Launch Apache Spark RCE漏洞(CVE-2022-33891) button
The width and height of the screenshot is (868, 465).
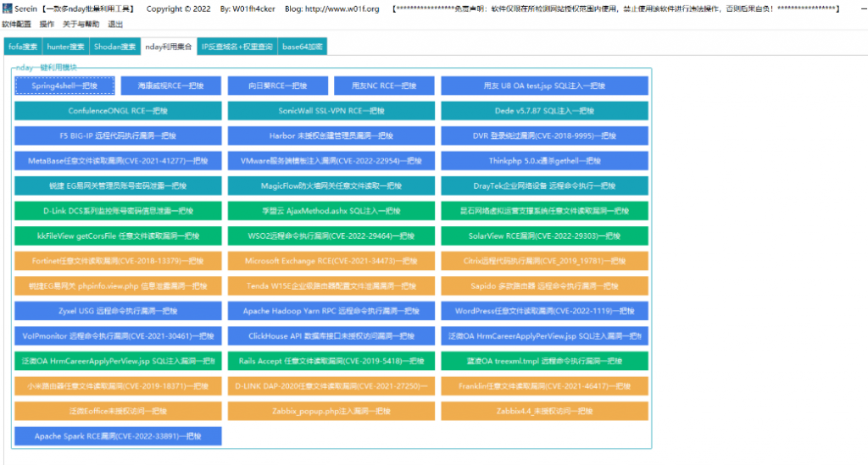[x=118, y=435]
